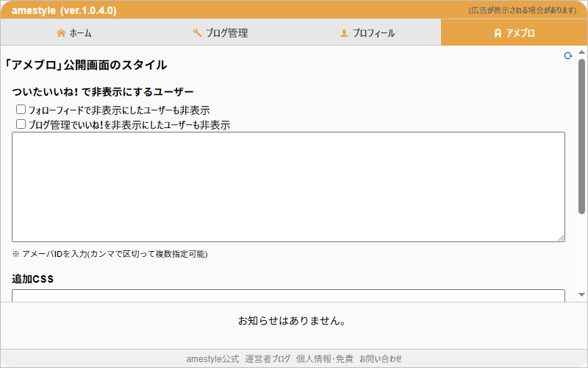Click the person icon for profile
Screen dimensions: 588x368
tap(343, 33)
